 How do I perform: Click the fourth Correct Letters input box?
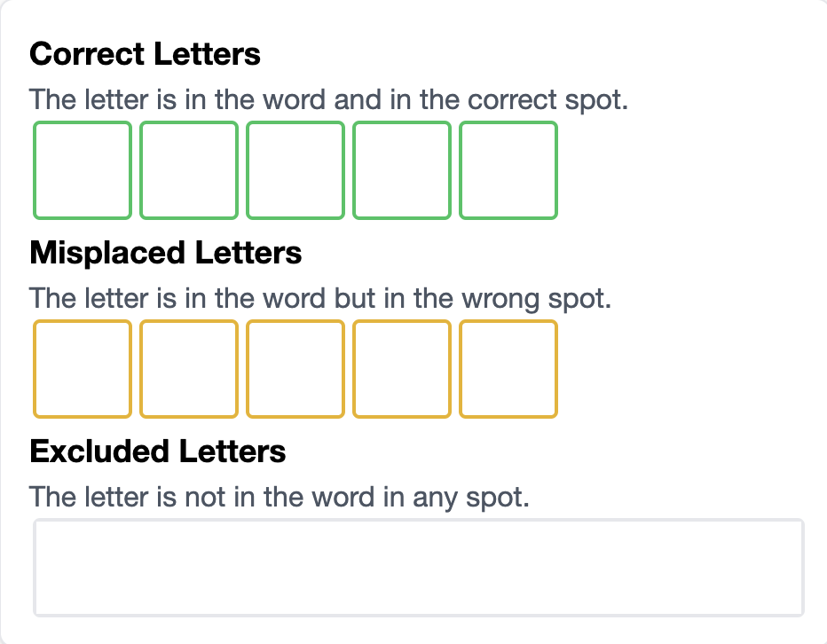401,169
